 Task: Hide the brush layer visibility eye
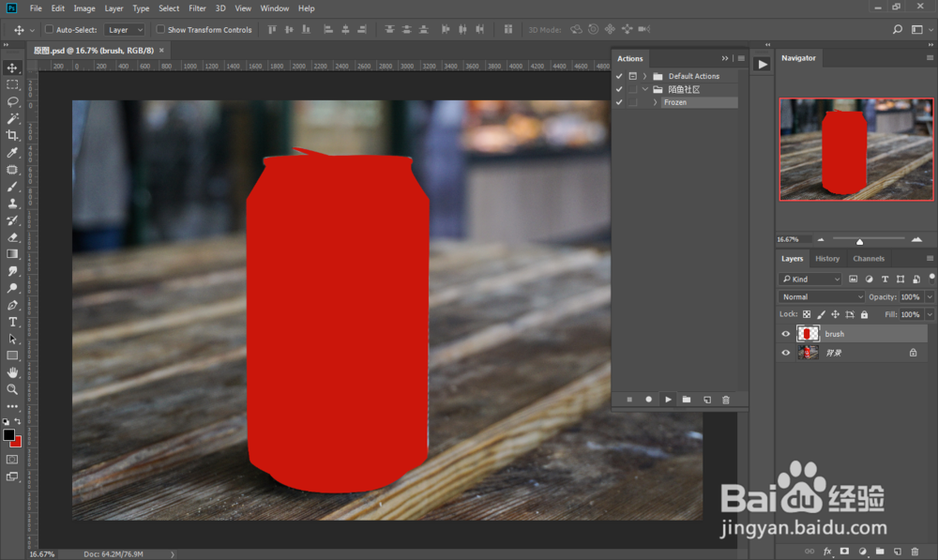pyautogui.click(x=786, y=334)
